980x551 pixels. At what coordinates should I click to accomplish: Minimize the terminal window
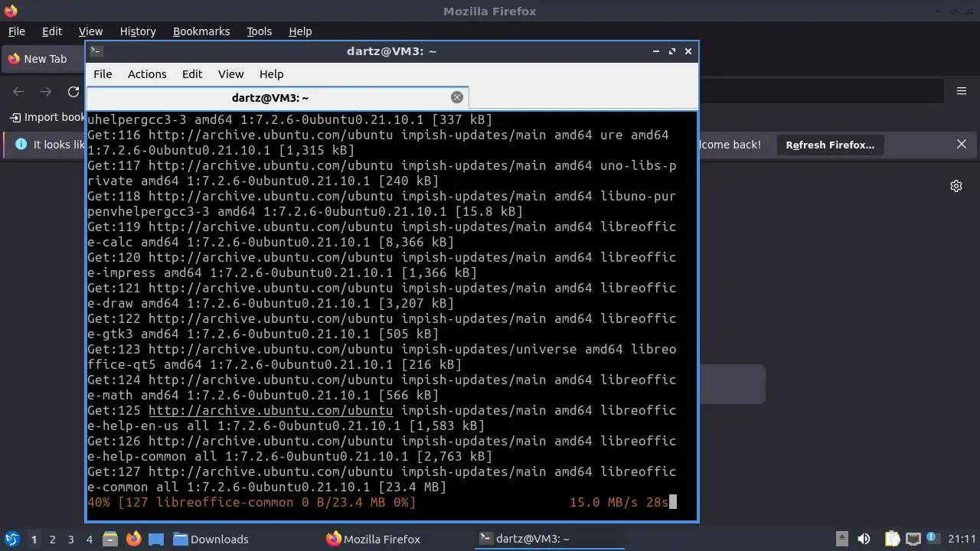(656, 51)
